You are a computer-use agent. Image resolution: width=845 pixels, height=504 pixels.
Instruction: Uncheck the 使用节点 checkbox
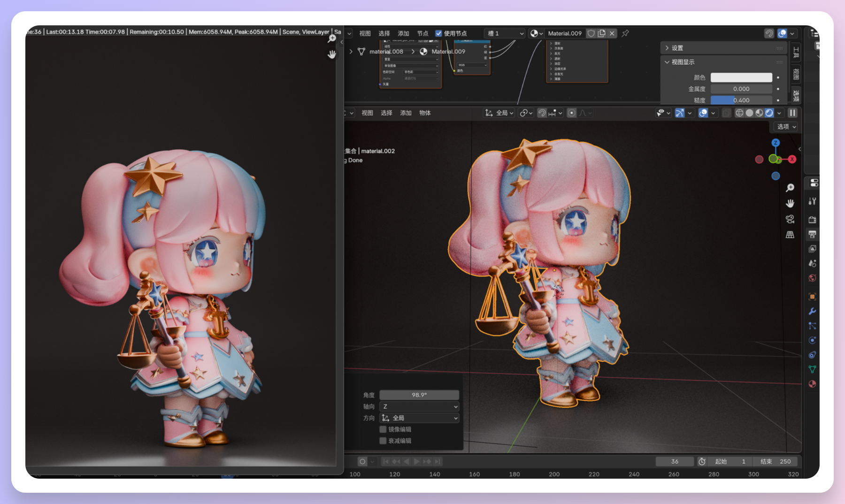coord(438,33)
